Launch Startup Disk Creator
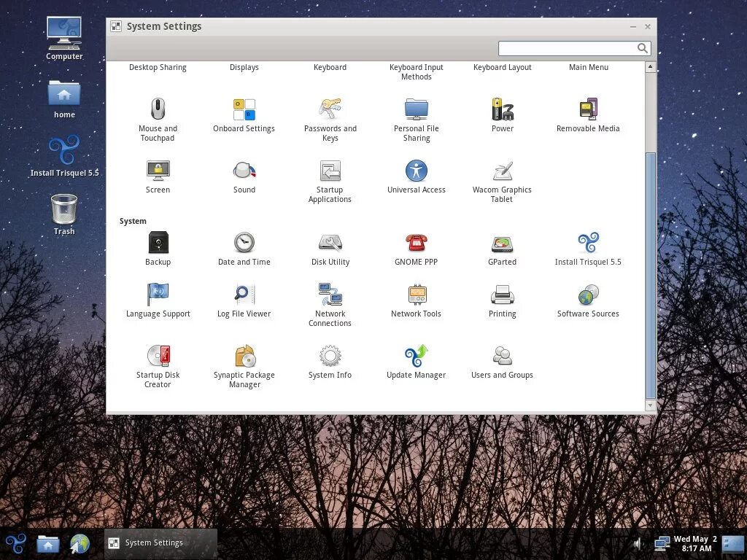This screenshot has width=747, height=560. (158, 366)
